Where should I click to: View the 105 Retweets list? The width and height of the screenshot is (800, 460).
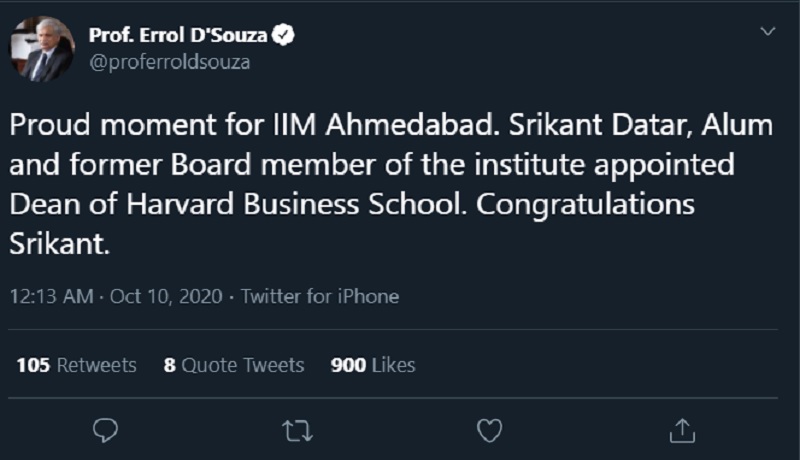76,365
